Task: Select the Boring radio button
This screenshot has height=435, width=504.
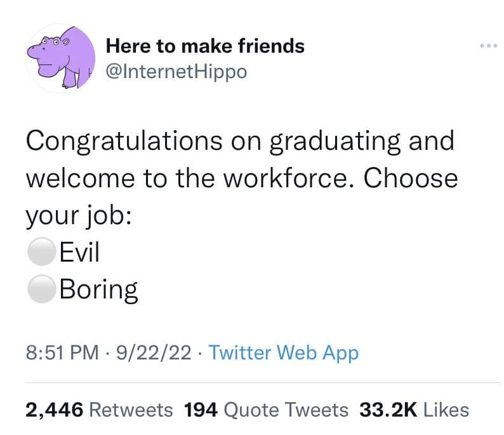Action: (41, 290)
